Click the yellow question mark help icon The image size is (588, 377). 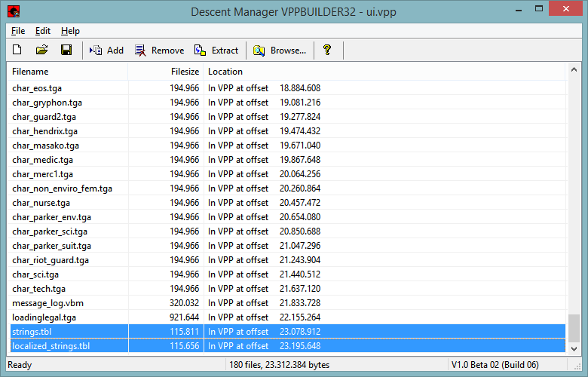pos(327,51)
